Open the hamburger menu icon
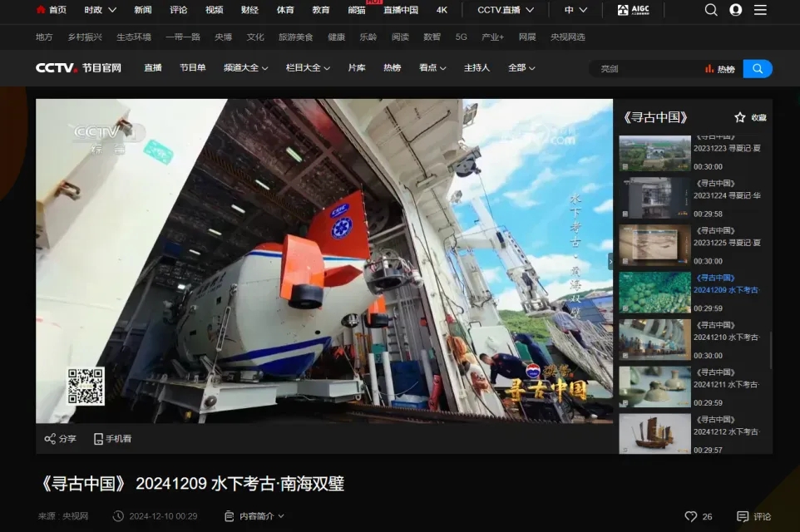Image resolution: width=800 pixels, height=532 pixels. coord(760,10)
